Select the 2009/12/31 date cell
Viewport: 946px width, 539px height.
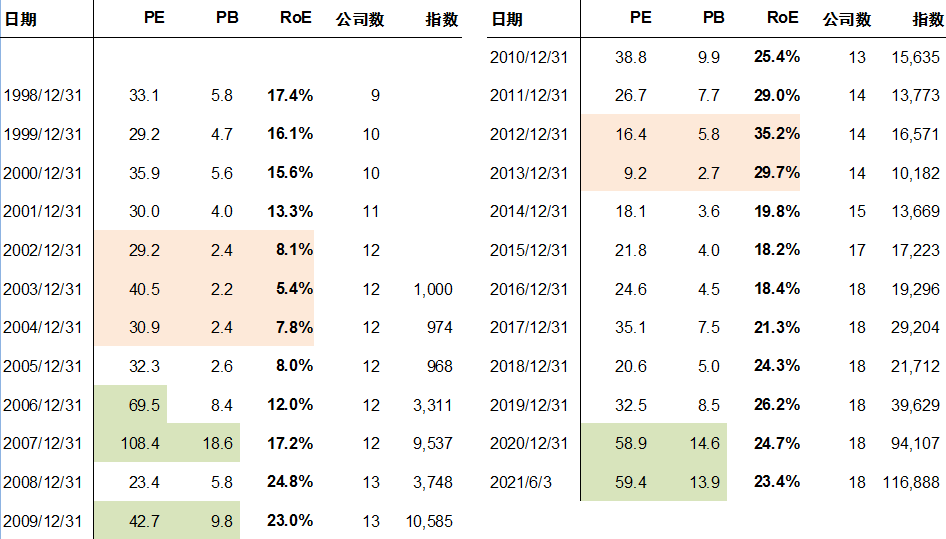[x=43, y=520]
